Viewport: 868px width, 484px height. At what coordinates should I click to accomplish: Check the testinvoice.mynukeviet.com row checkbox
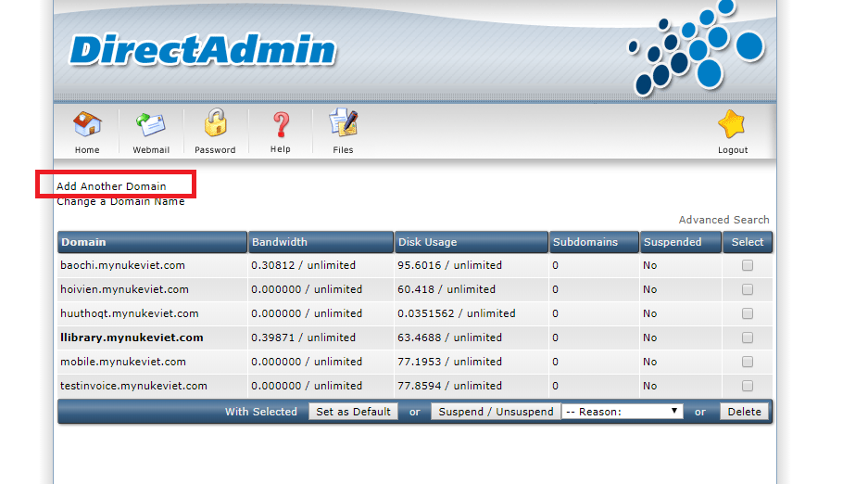[748, 386]
